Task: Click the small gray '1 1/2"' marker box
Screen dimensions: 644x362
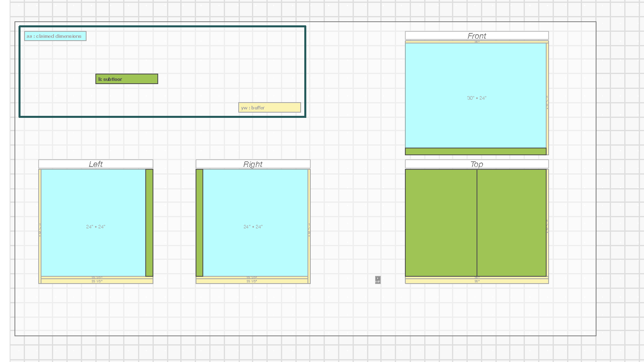Action: point(378,280)
